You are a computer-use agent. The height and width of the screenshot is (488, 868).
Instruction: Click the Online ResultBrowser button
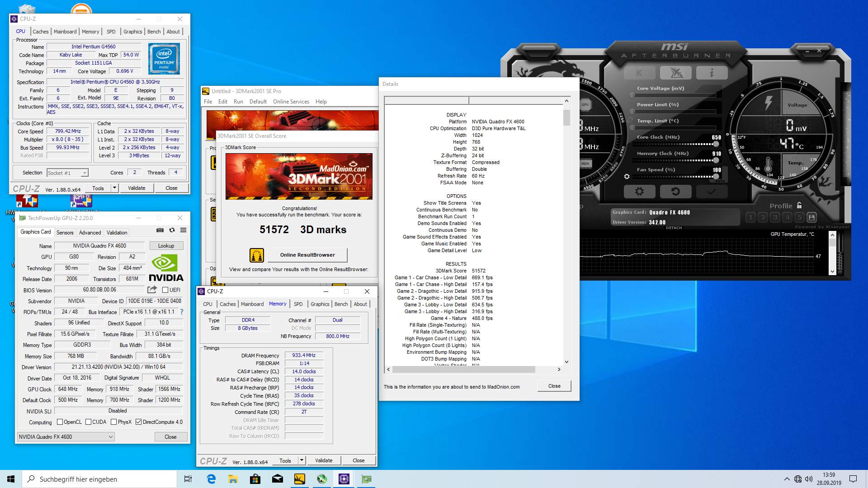(x=307, y=255)
